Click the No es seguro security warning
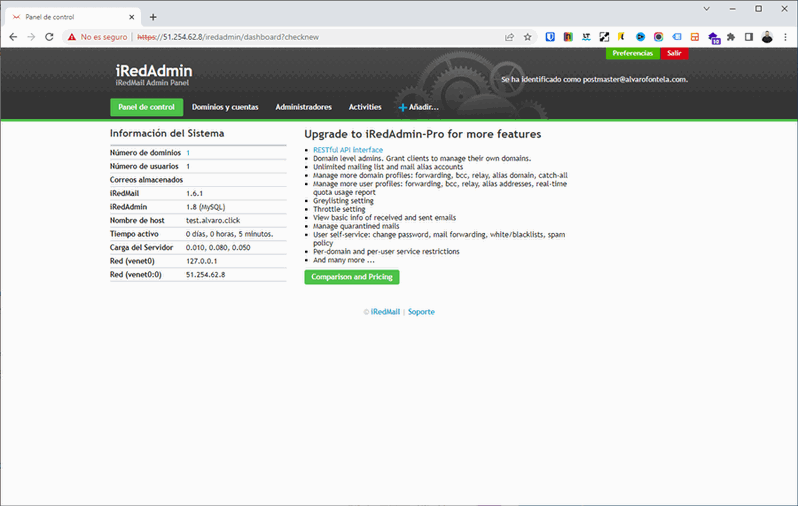Viewport: 798px width, 506px height. [x=97, y=37]
